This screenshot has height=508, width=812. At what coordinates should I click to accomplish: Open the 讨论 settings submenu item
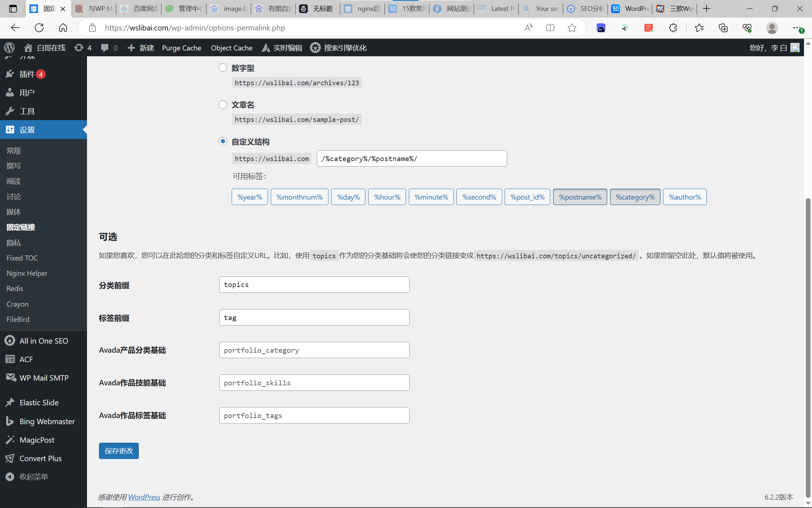[14, 196]
